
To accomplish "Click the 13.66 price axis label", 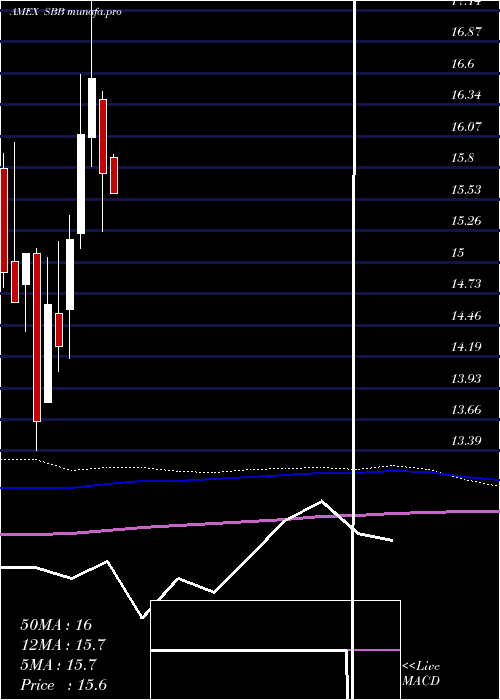I will [x=467, y=410].
